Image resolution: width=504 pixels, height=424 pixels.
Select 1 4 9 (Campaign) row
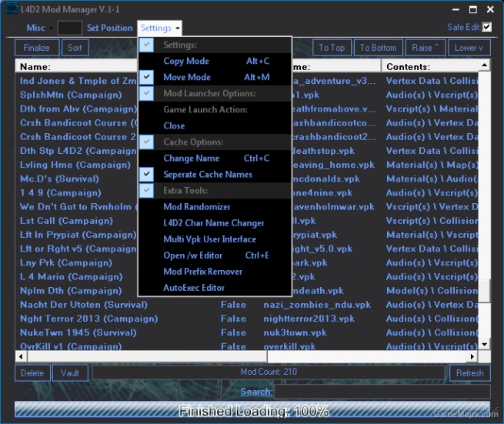(x=61, y=193)
